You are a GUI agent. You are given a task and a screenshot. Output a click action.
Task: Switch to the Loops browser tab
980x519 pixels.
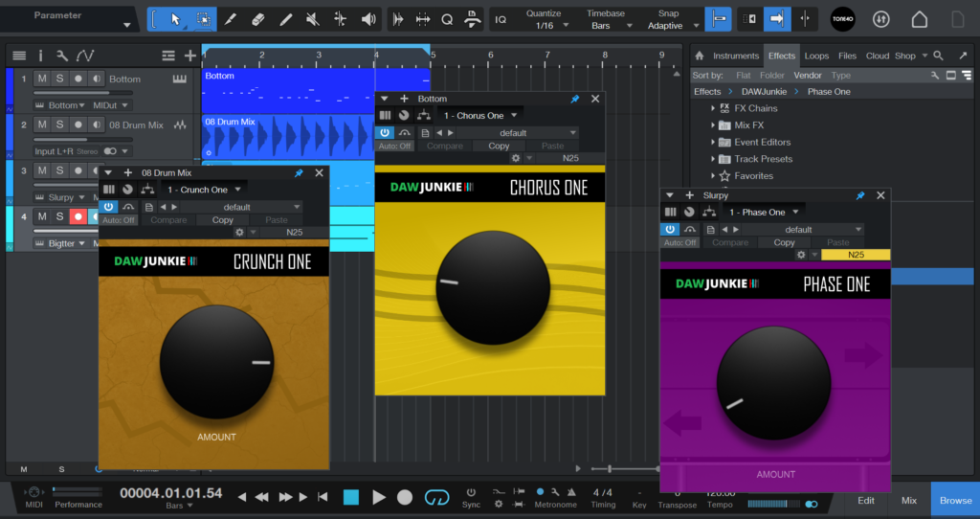816,56
